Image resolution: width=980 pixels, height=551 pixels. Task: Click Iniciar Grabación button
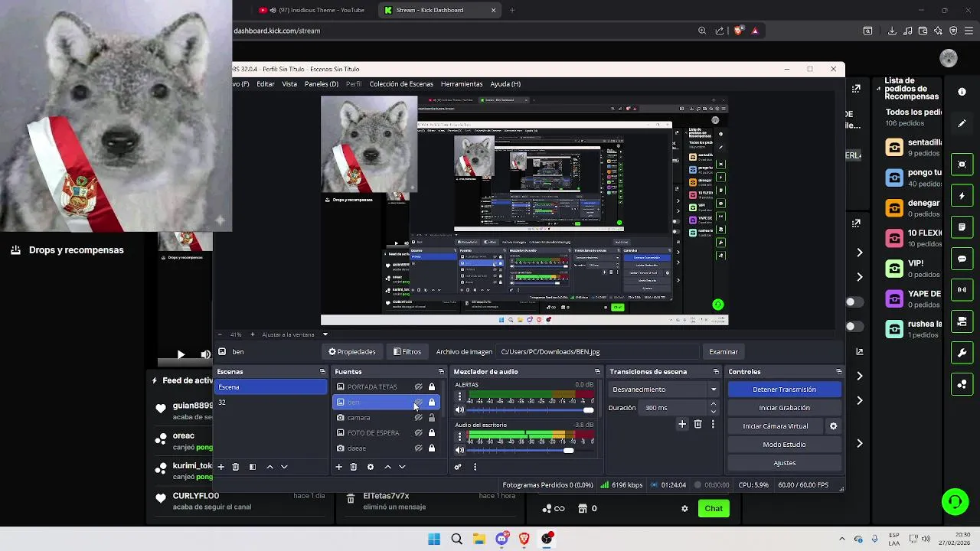[784, 408]
